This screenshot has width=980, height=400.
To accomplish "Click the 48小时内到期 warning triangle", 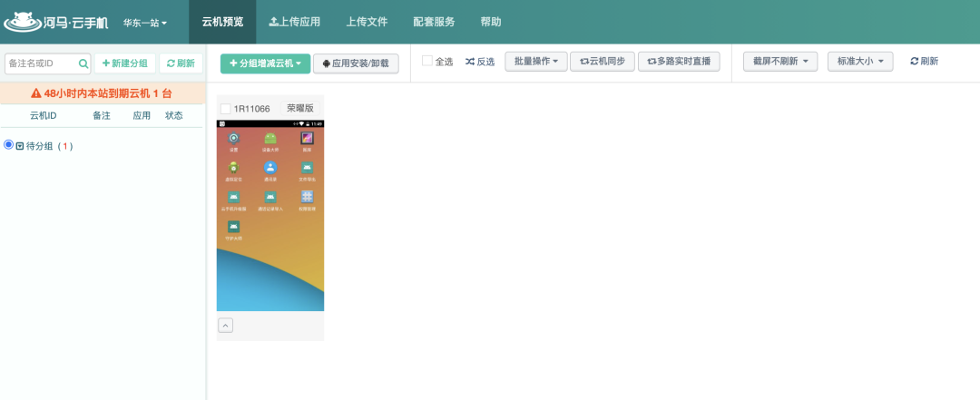I will 36,93.
